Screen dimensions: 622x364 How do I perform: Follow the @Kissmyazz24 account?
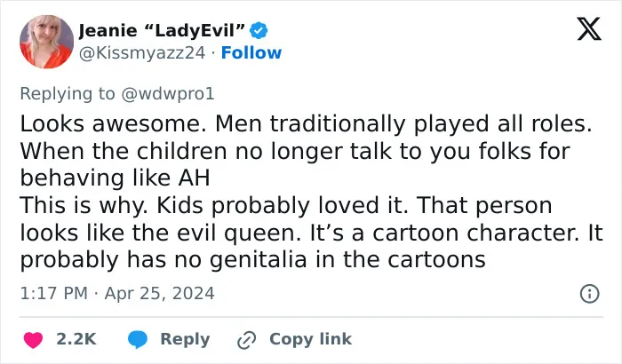(x=251, y=52)
